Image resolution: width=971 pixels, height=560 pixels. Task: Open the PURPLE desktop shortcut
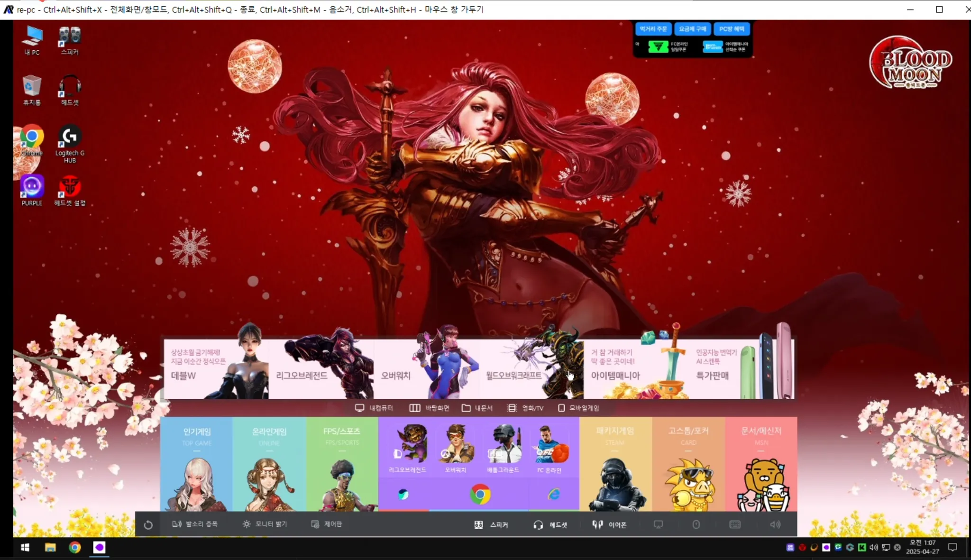[32, 191]
